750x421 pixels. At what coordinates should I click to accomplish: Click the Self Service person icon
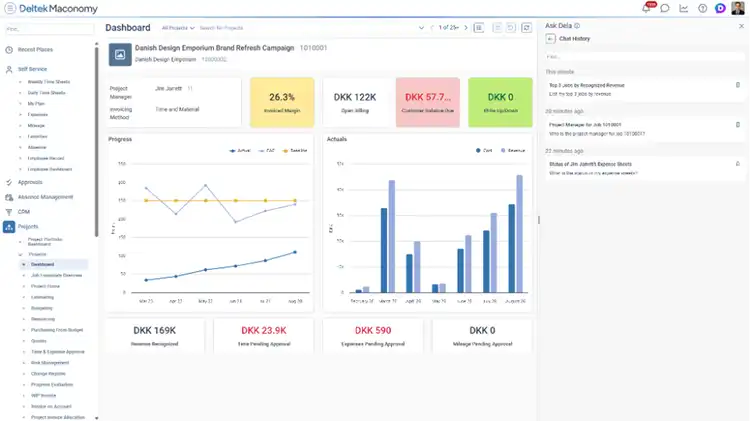tap(9, 69)
